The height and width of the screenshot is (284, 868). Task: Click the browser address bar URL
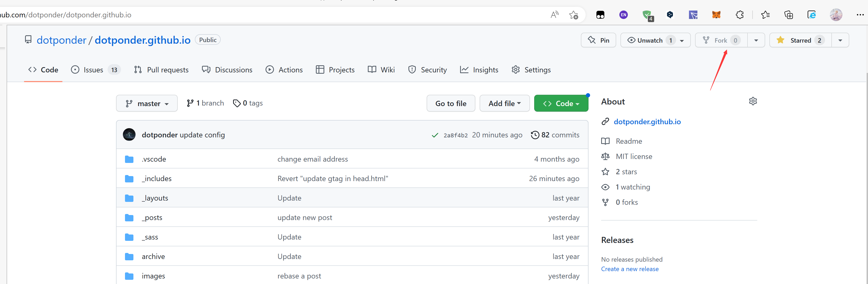click(x=66, y=15)
